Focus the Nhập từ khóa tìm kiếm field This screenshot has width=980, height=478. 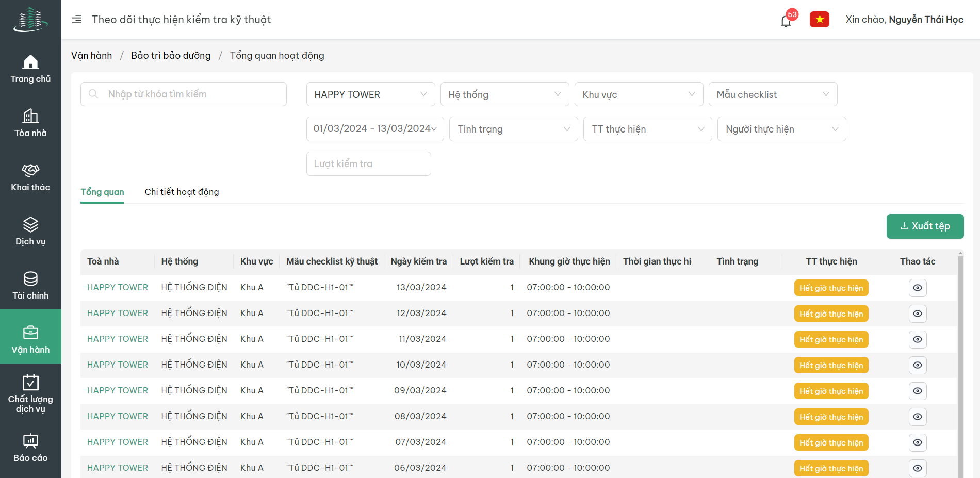pyautogui.click(x=184, y=94)
